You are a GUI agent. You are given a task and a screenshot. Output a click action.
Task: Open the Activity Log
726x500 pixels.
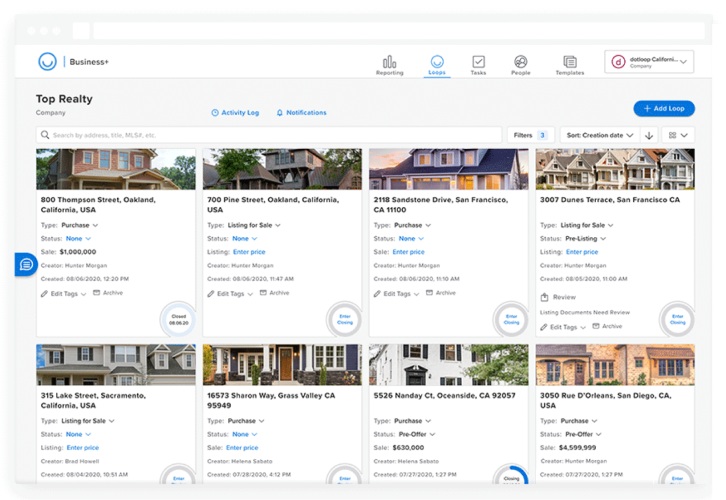click(235, 113)
